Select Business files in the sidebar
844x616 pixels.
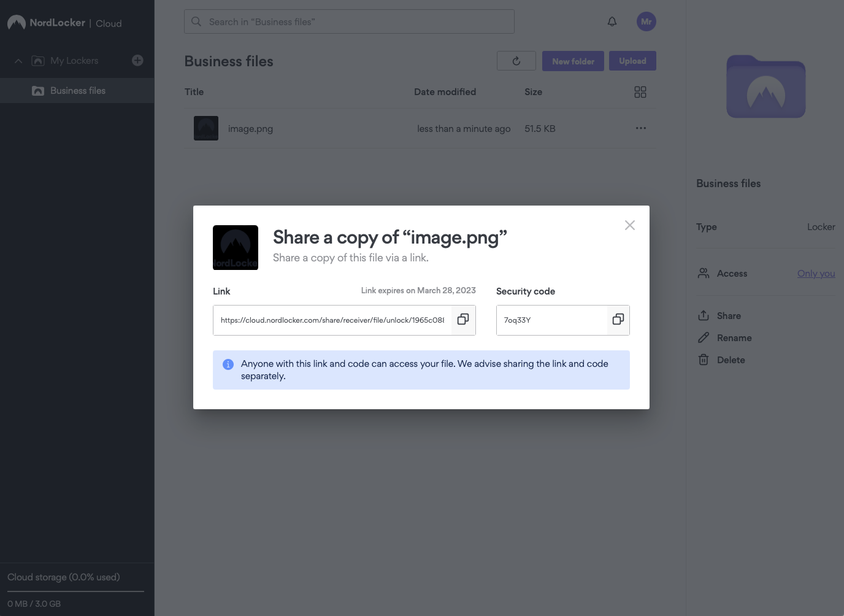(77, 90)
